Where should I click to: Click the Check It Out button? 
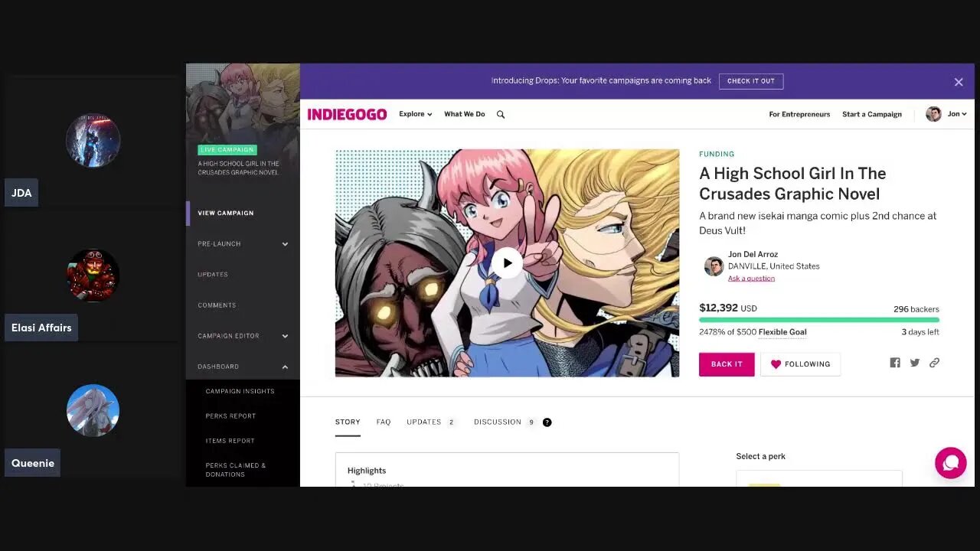pos(751,81)
